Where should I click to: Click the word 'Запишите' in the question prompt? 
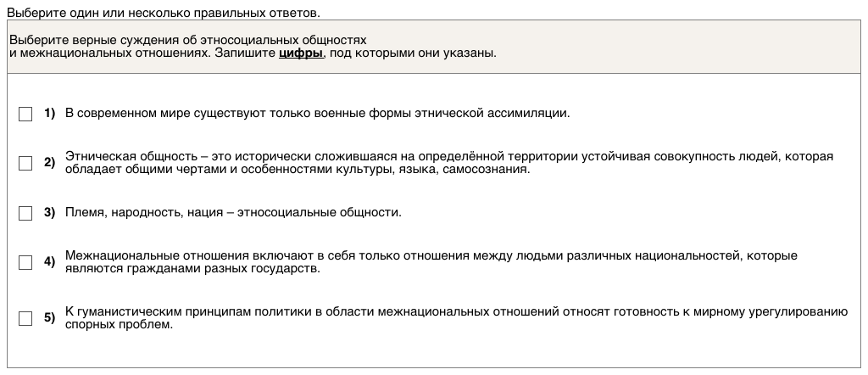point(245,53)
